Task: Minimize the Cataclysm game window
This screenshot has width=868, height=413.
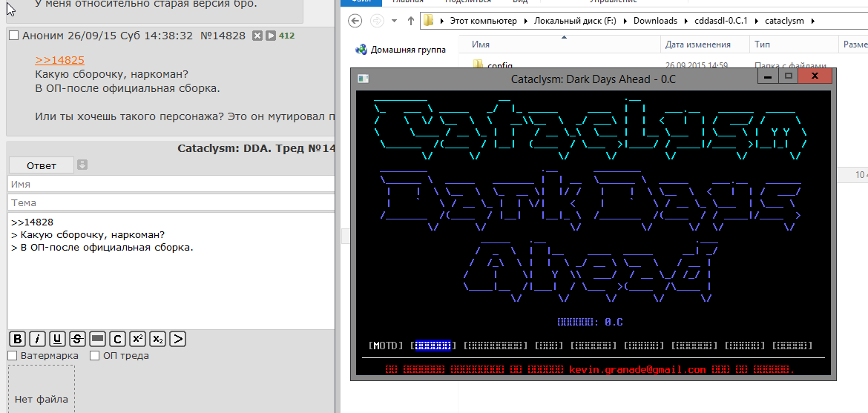Action: [x=767, y=77]
